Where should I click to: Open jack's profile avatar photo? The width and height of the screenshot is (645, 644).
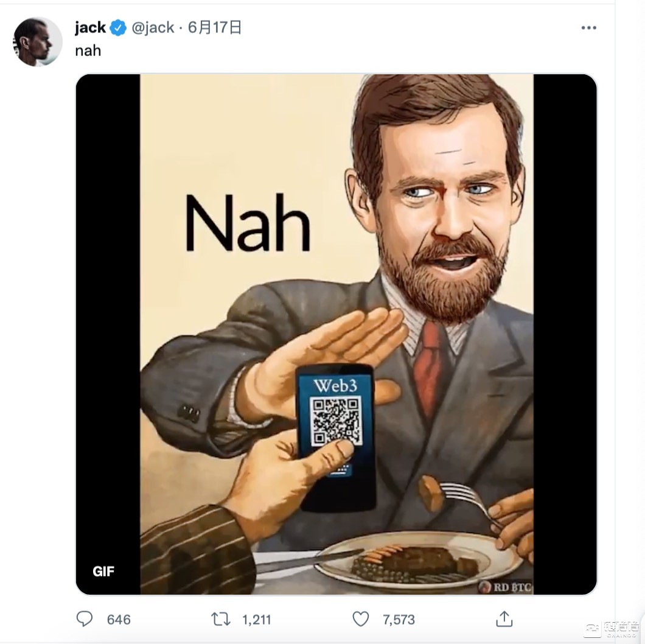click(38, 41)
